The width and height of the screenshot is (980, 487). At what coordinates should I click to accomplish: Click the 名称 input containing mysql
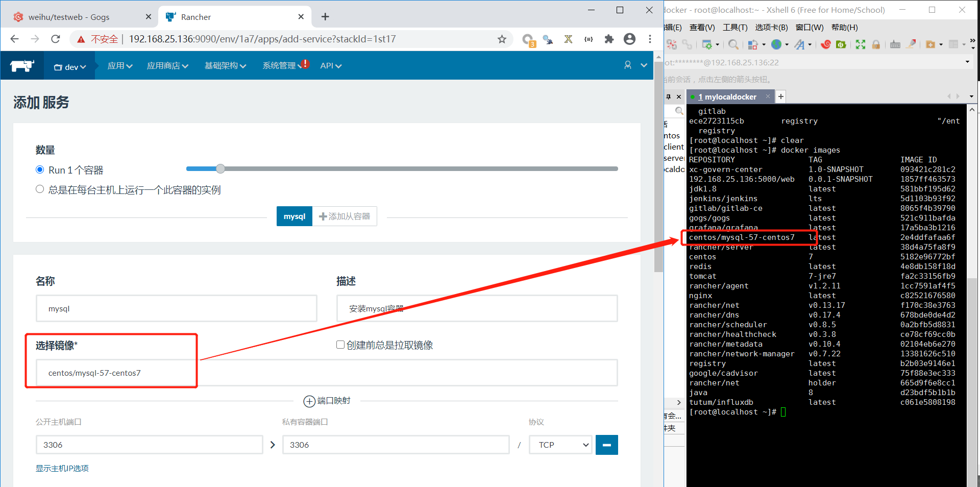coord(177,308)
